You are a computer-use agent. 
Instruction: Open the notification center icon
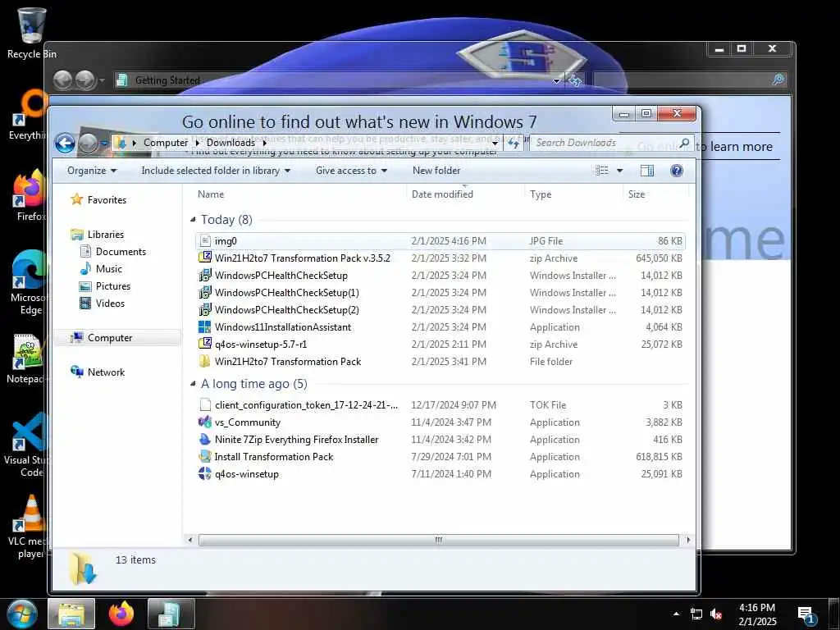[x=806, y=615]
